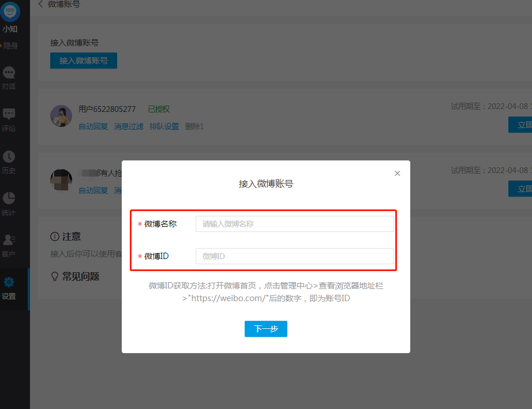The image size is (532, 409).
Task: Click the 小知 logo avatar
Action: [x=10, y=12]
